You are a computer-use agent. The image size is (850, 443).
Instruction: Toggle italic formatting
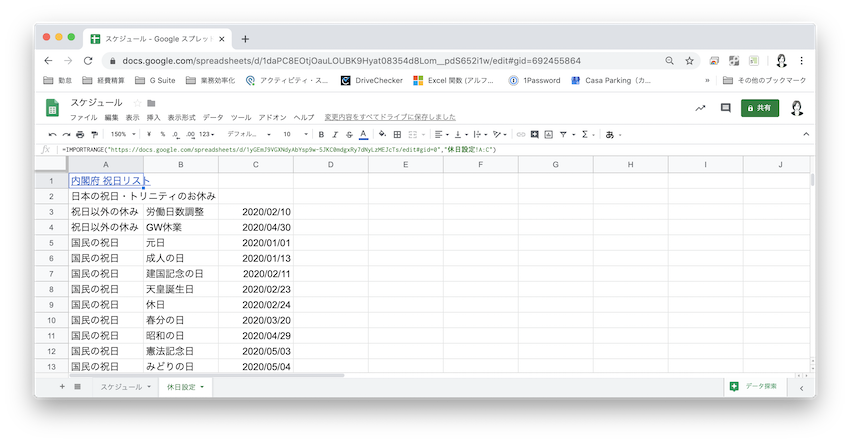coord(334,134)
